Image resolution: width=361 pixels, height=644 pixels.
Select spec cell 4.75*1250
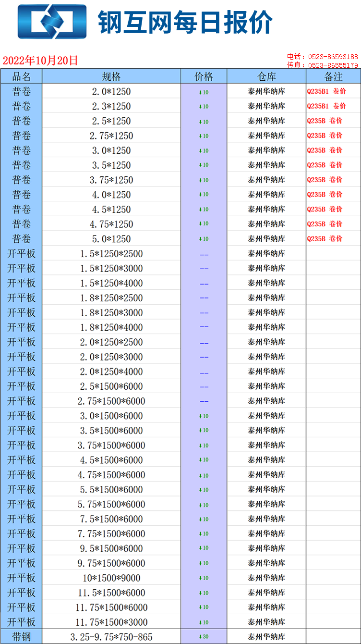pyautogui.click(x=111, y=224)
